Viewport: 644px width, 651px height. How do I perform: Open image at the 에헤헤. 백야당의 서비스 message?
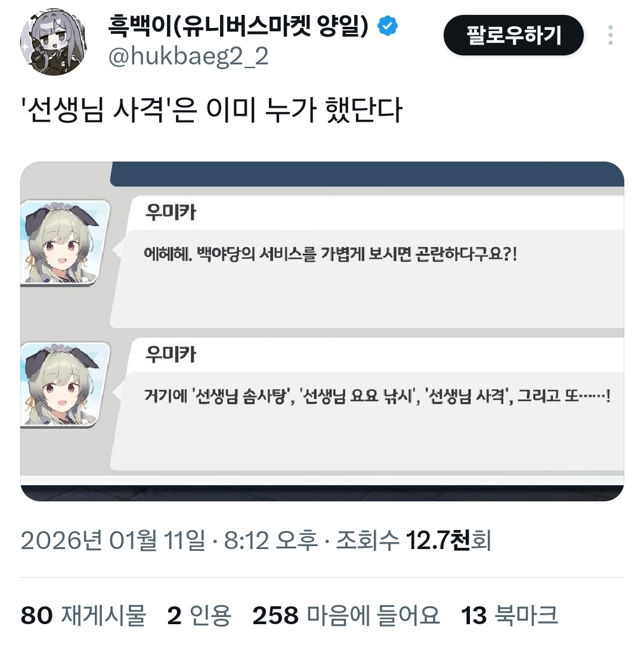tap(330, 254)
